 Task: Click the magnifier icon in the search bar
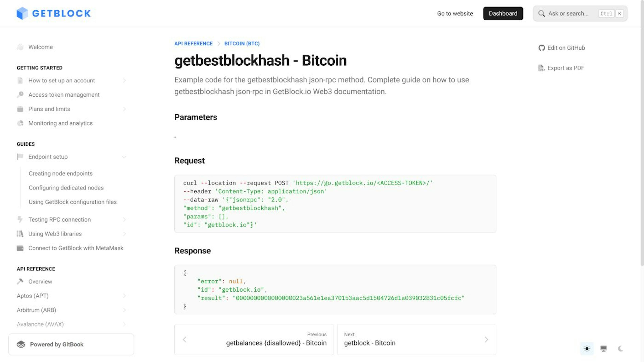click(541, 14)
